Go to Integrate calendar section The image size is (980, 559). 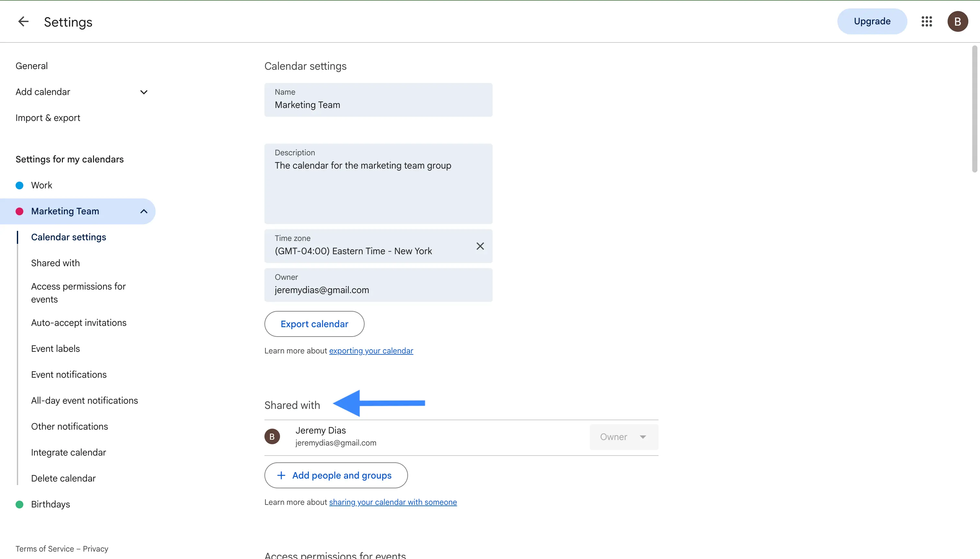click(69, 453)
